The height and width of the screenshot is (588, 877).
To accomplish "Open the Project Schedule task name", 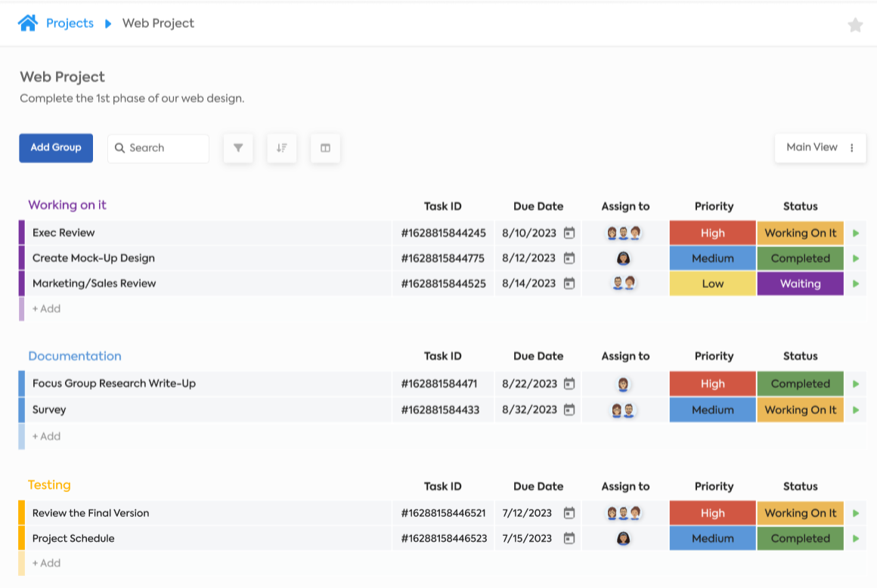I will click(73, 538).
